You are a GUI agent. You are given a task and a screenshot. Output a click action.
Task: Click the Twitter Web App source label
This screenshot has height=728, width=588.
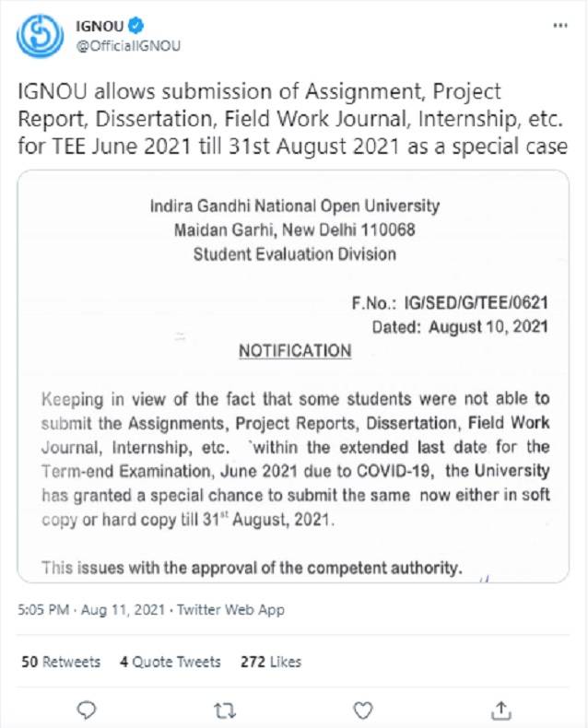(x=230, y=609)
